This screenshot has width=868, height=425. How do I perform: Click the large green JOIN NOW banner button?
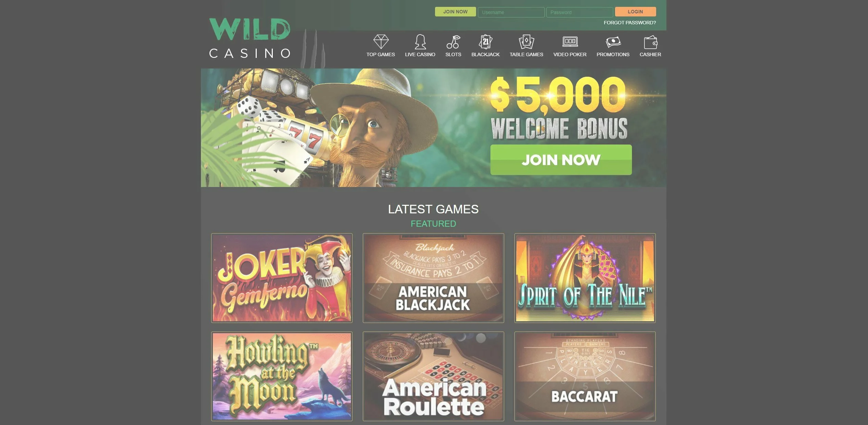(x=561, y=160)
